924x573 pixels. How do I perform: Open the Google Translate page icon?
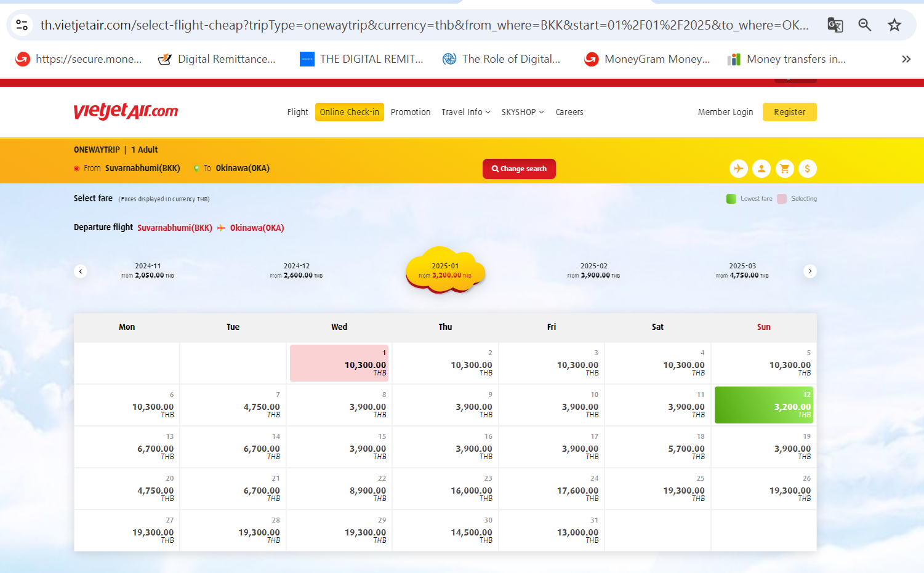click(835, 25)
